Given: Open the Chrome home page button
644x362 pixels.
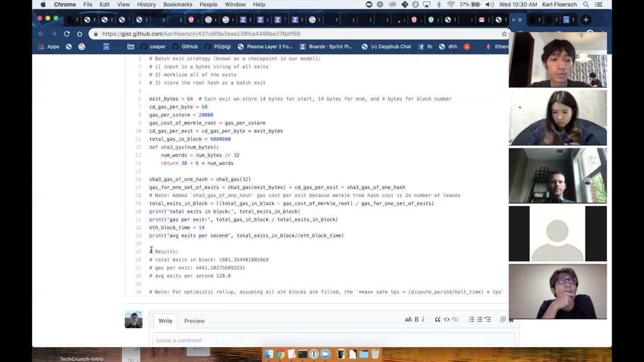Looking at the screenshot, I should point(79,34).
